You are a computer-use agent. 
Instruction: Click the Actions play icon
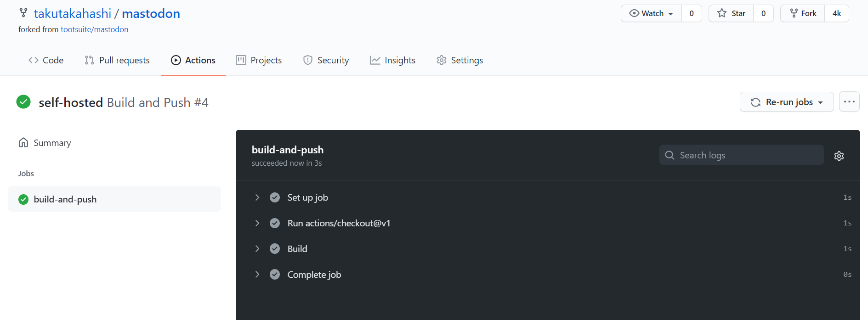click(176, 60)
